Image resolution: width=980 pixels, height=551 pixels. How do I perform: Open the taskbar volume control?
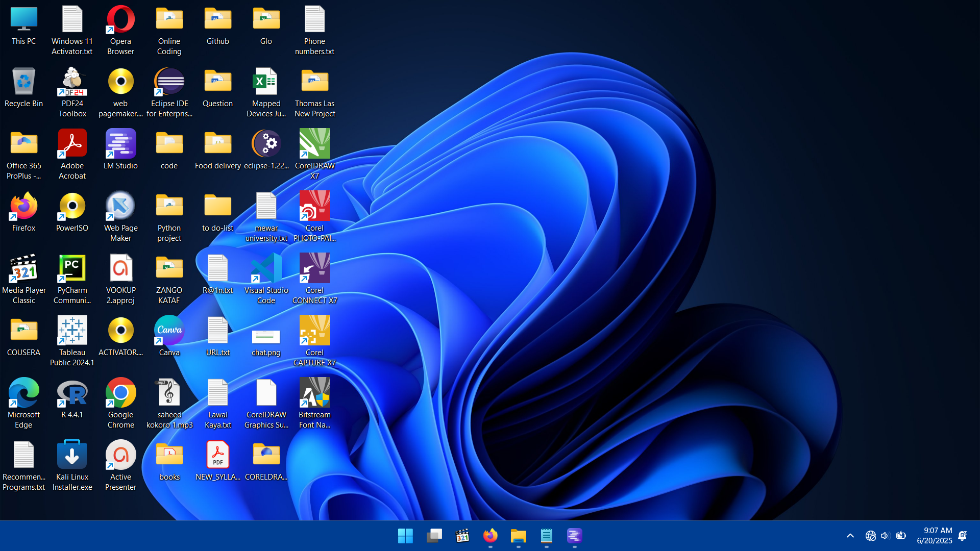[885, 536]
